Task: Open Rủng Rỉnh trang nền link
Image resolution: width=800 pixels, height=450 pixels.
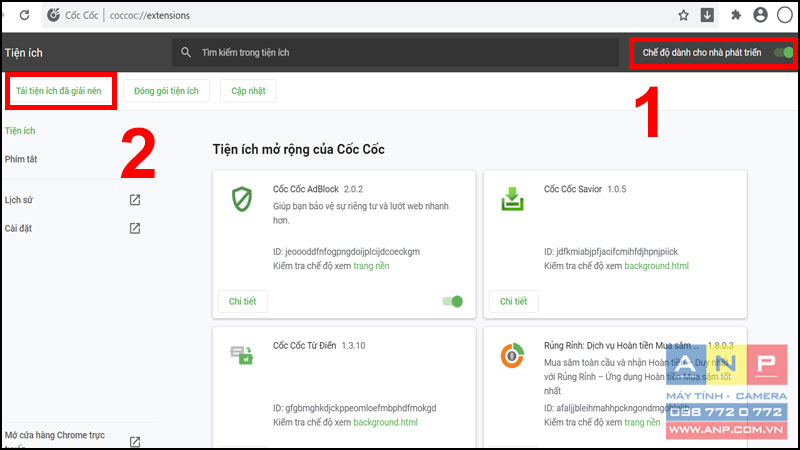Action: 642,422
